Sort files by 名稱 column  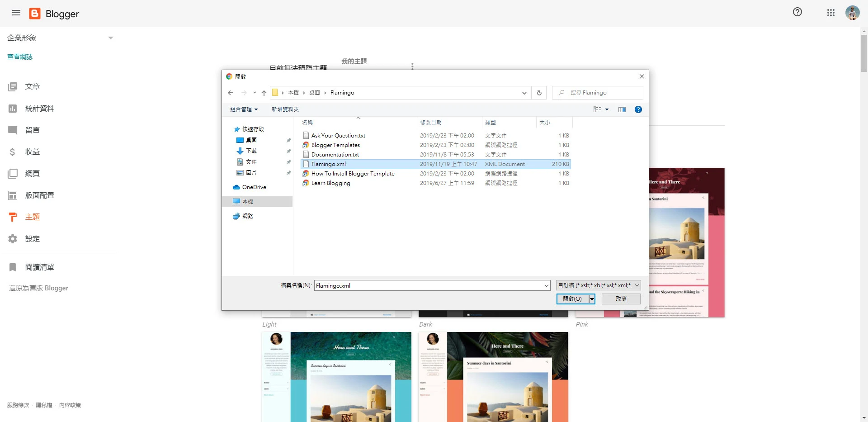point(359,123)
